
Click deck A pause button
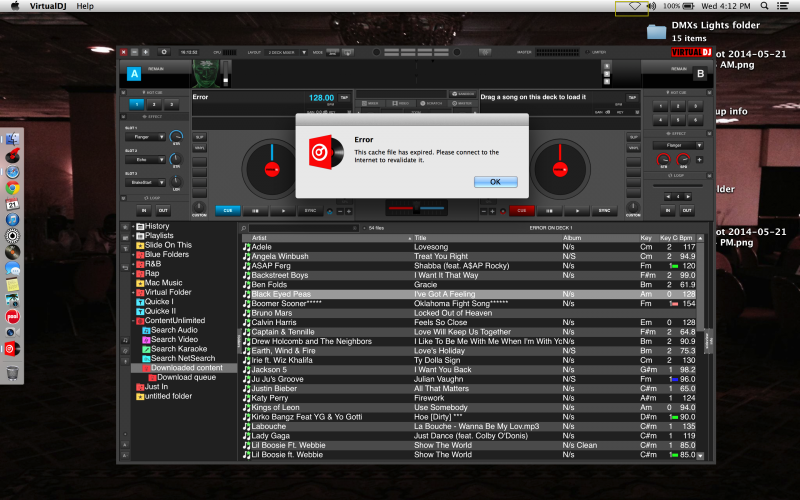pos(255,210)
